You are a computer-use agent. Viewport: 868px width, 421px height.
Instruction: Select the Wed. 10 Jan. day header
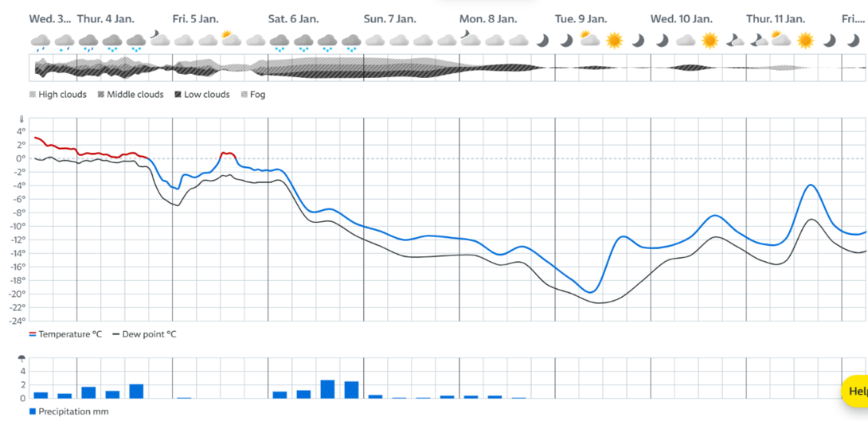(682, 19)
